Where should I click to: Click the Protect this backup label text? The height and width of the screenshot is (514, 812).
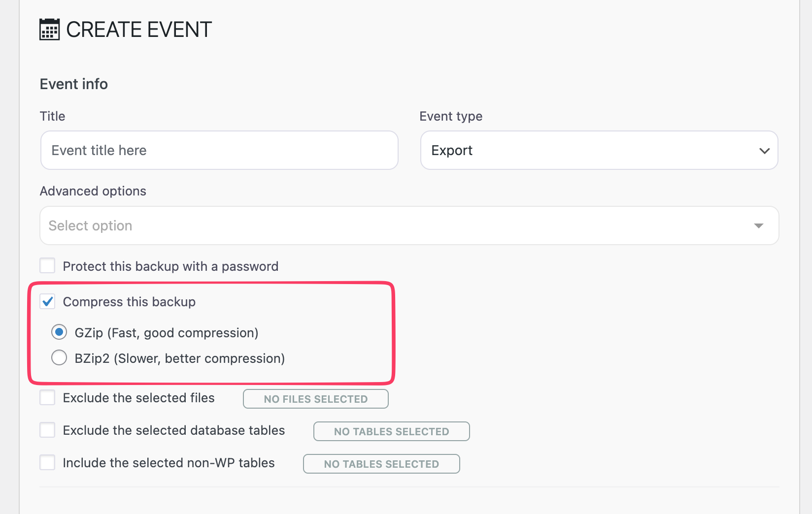pos(170,266)
